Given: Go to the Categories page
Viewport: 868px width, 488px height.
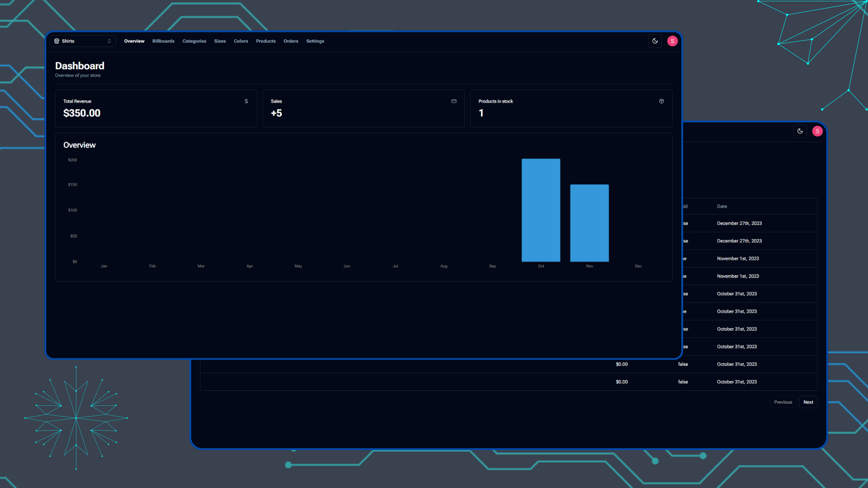Looking at the screenshot, I should pos(194,41).
